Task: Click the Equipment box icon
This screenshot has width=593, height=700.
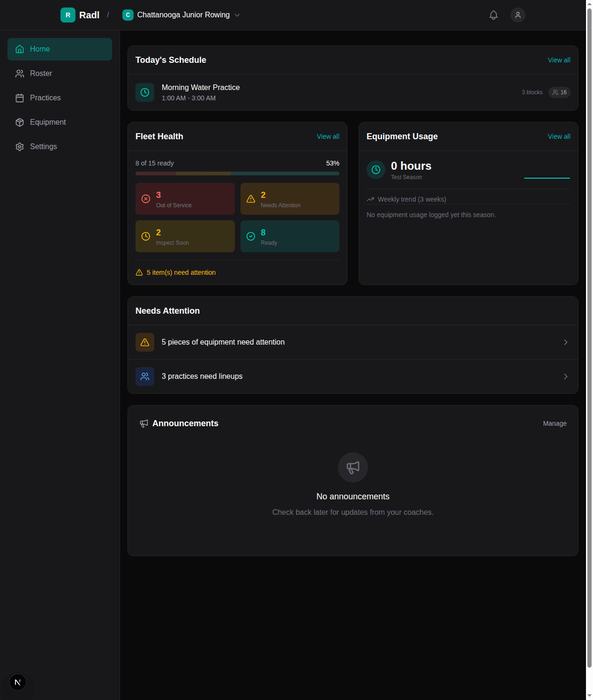Action: point(20,122)
